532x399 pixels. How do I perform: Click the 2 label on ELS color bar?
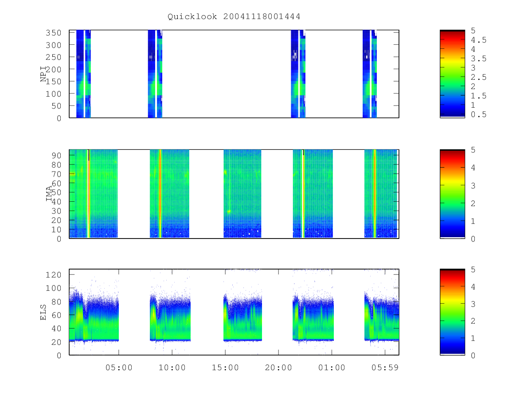coord(473,321)
